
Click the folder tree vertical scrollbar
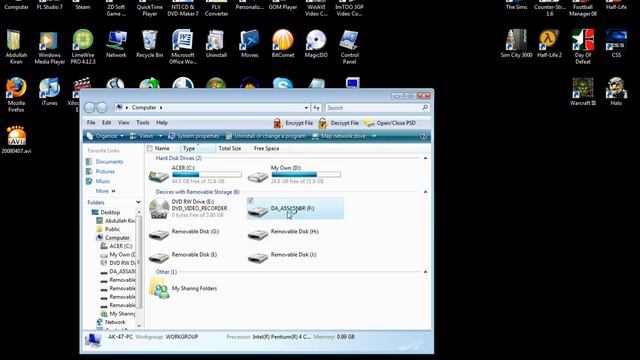pyautogui.click(x=139, y=261)
